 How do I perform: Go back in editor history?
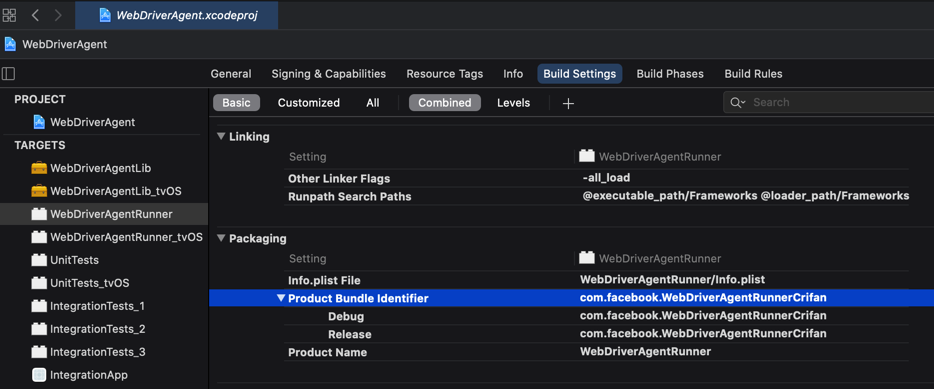35,15
